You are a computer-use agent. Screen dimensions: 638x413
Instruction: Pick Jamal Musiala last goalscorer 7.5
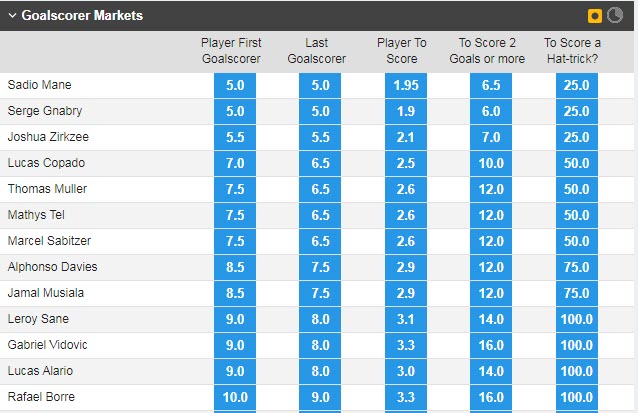pyautogui.click(x=321, y=293)
